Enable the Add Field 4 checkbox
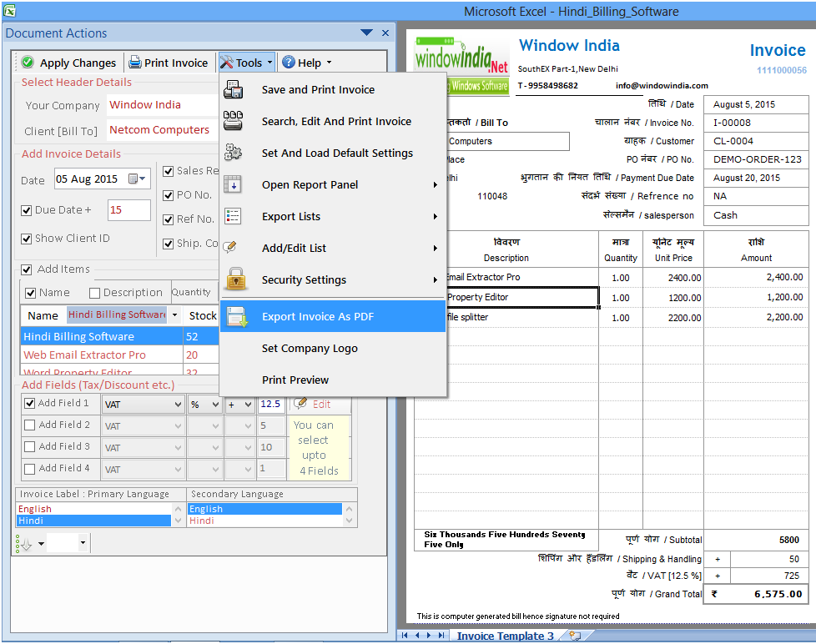 coord(30,469)
